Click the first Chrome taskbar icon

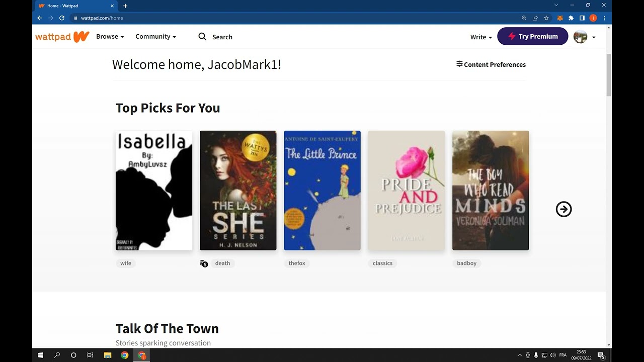(124, 355)
